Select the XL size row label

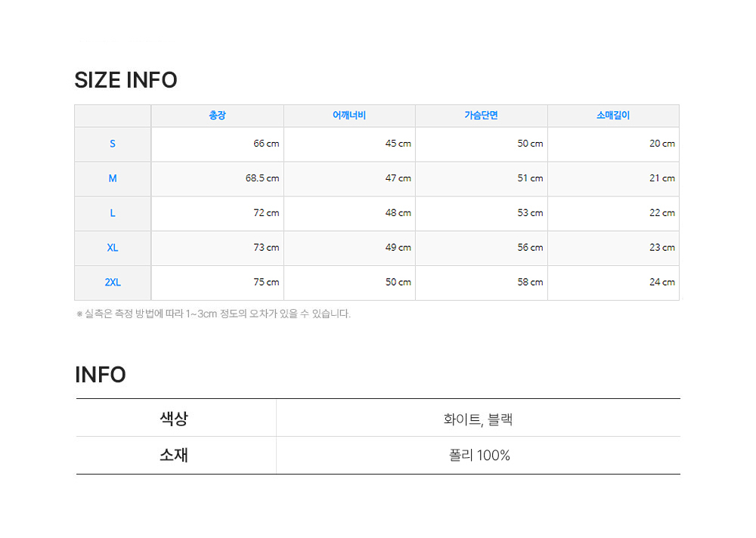click(113, 248)
